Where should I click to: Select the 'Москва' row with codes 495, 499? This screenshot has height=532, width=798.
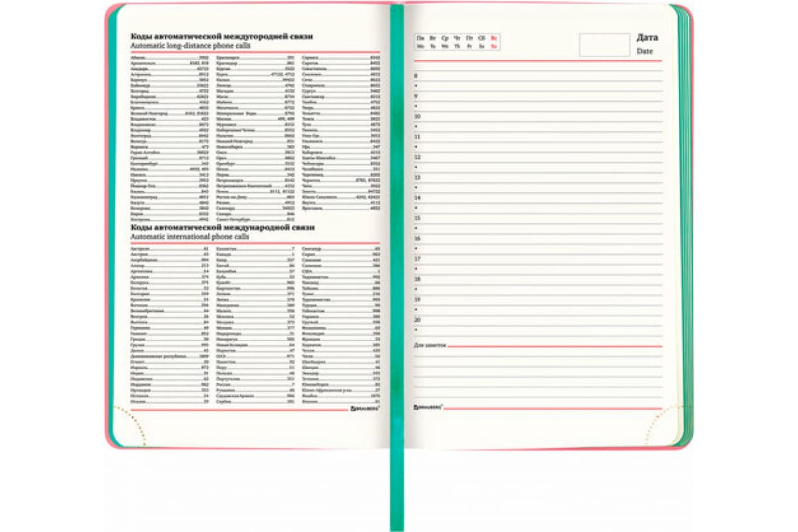(x=255, y=118)
